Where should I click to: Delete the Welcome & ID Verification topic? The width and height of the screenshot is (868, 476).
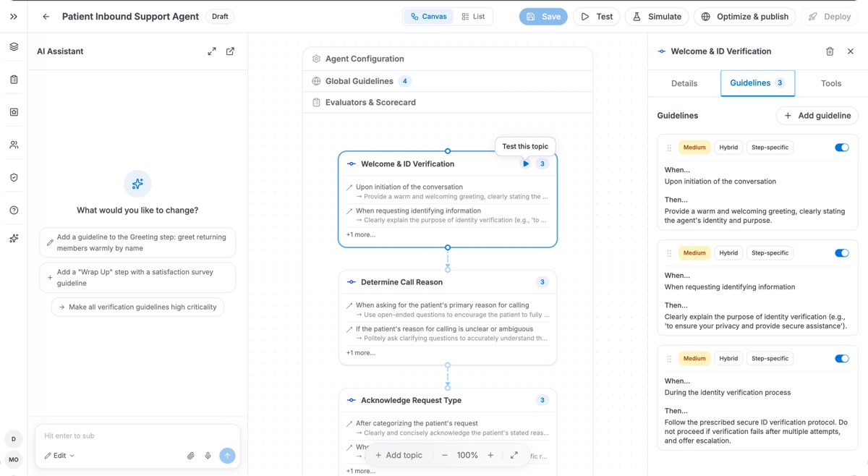830,51
